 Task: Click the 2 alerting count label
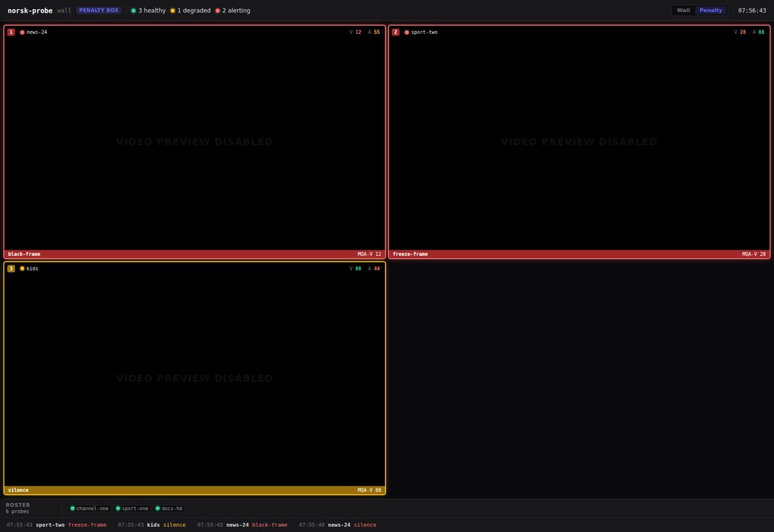coord(236,11)
